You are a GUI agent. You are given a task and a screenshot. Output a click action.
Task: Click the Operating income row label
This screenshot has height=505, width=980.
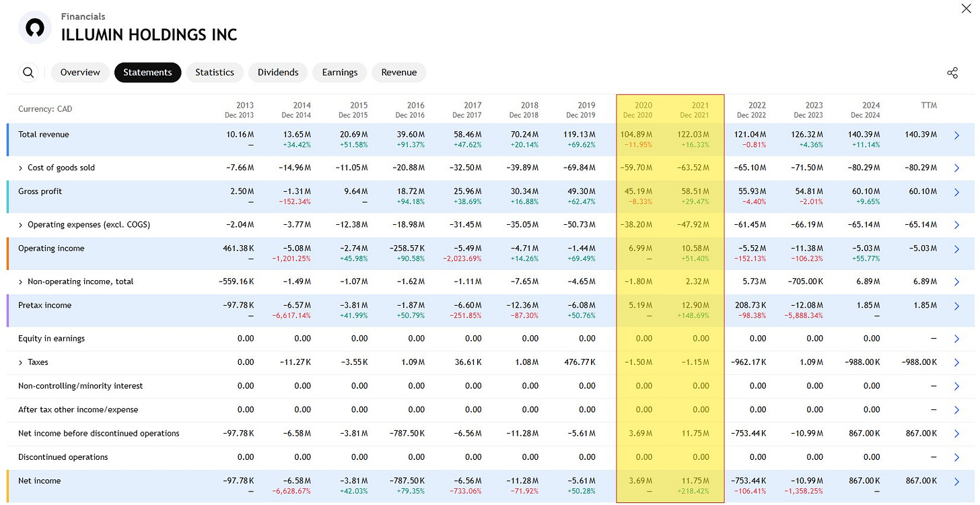51,248
